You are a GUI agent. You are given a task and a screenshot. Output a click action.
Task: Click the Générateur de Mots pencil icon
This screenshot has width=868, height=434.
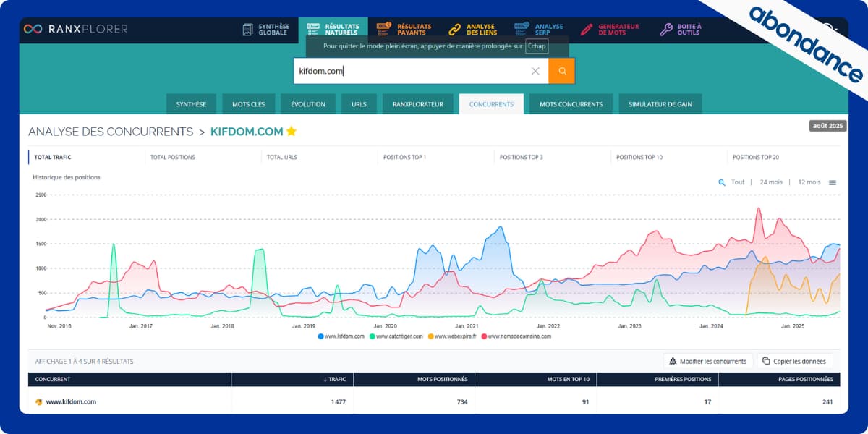pos(586,30)
